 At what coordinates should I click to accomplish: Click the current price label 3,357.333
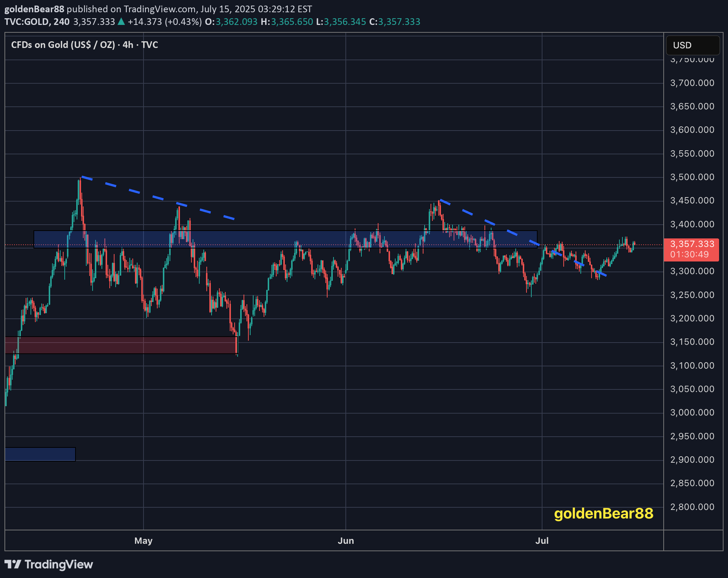(692, 244)
